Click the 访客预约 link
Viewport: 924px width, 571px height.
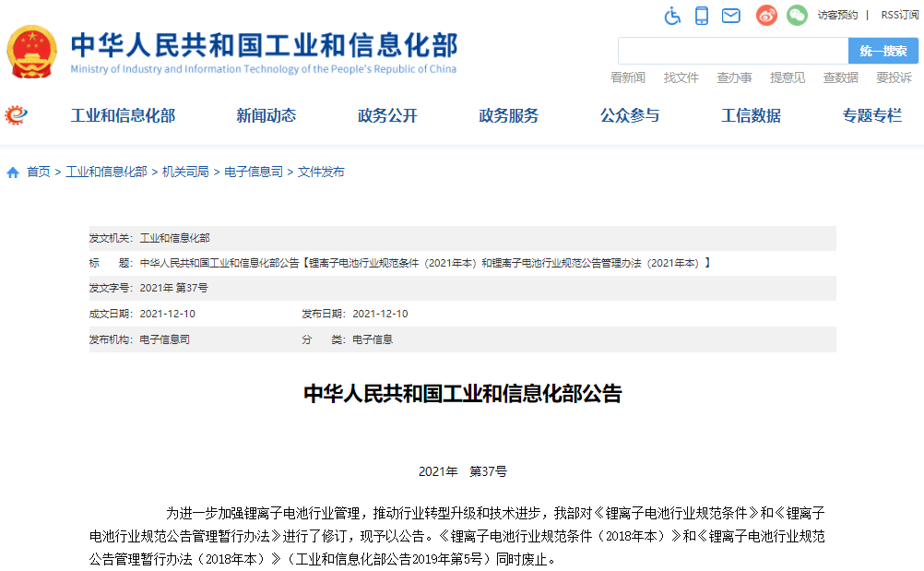pyautogui.click(x=836, y=15)
